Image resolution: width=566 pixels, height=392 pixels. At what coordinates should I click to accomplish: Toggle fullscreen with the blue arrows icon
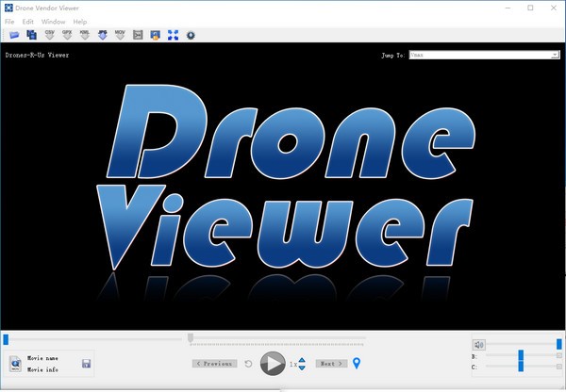174,35
